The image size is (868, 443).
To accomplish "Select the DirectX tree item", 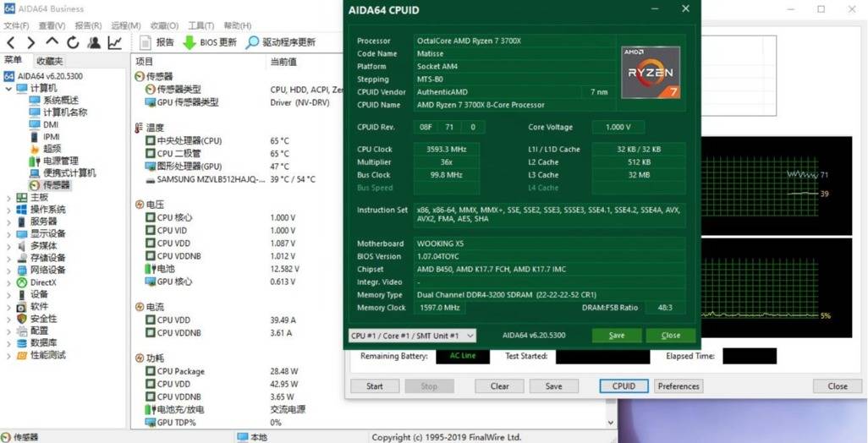I will pos(43,282).
